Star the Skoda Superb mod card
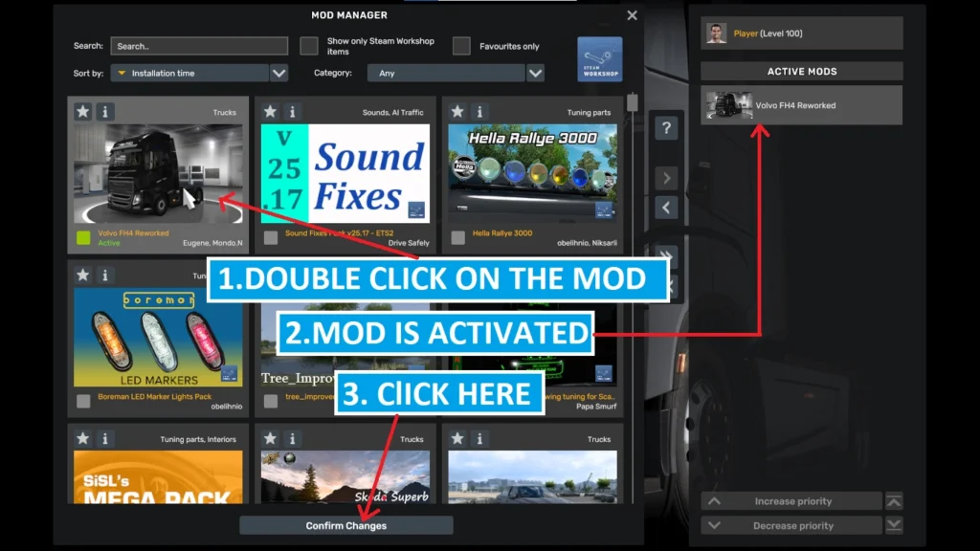This screenshot has width=980, height=551. tap(270, 438)
